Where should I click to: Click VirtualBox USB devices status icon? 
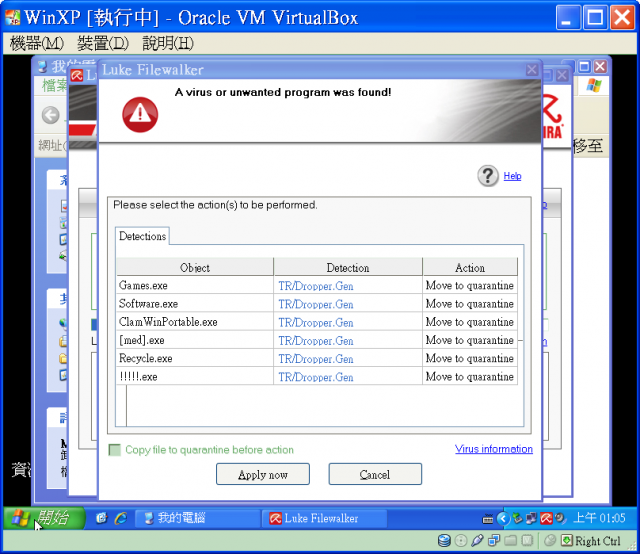(x=477, y=541)
